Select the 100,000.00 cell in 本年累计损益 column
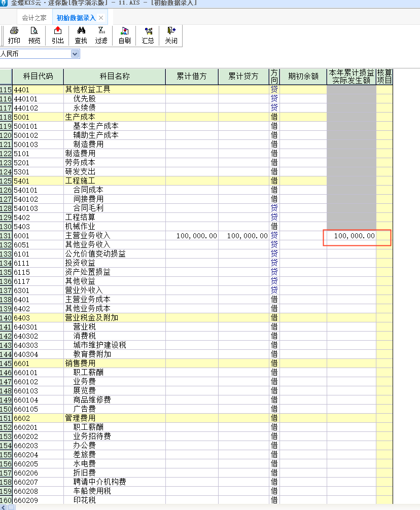Viewport: 420px width, 510px height. point(352,236)
